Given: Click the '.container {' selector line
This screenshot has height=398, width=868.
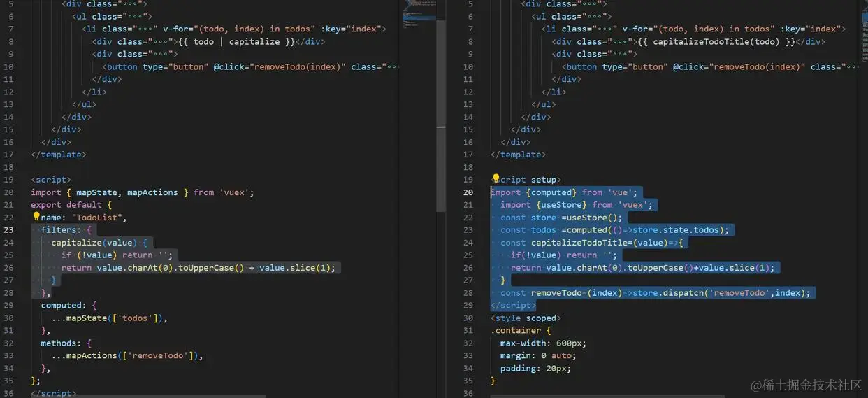Looking at the screenshot, I should pos(521,331).
